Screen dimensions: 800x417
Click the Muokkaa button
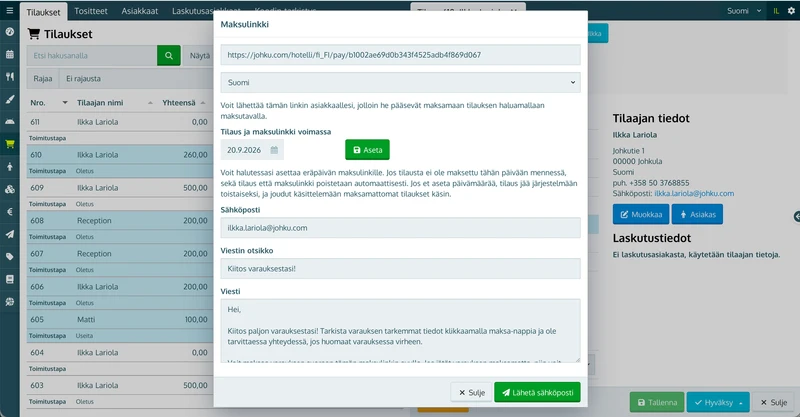click(x=641, y=214)
